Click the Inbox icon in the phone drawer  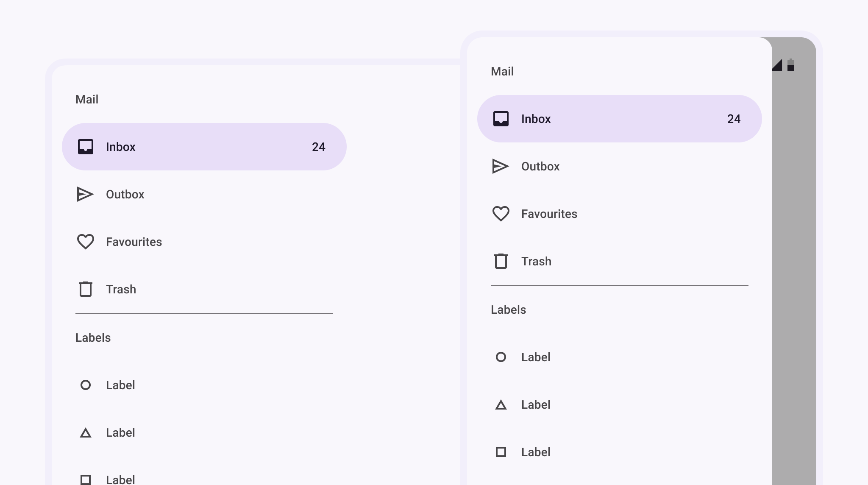[501, 119]
